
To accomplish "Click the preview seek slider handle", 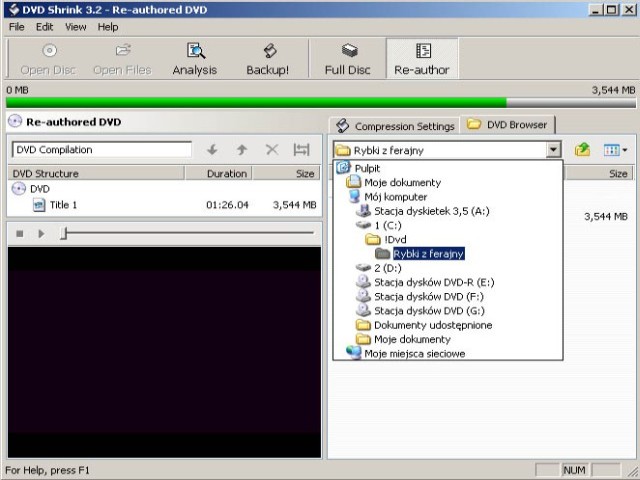I will [64, 233].
